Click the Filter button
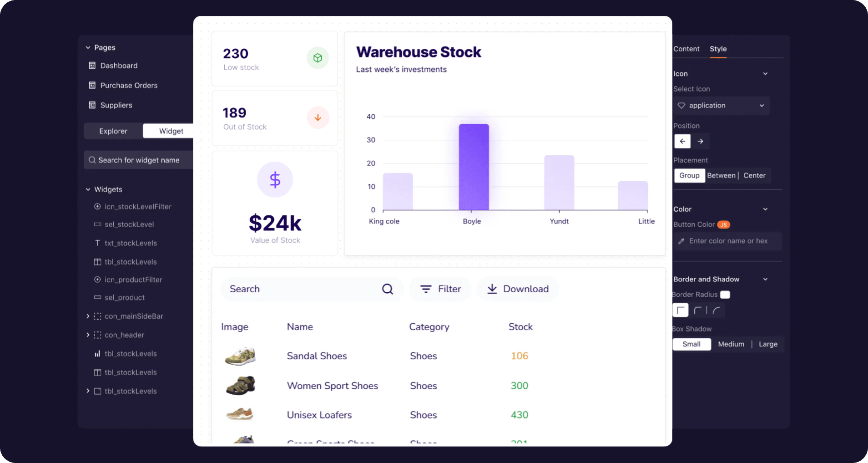 tap(440, 289)
